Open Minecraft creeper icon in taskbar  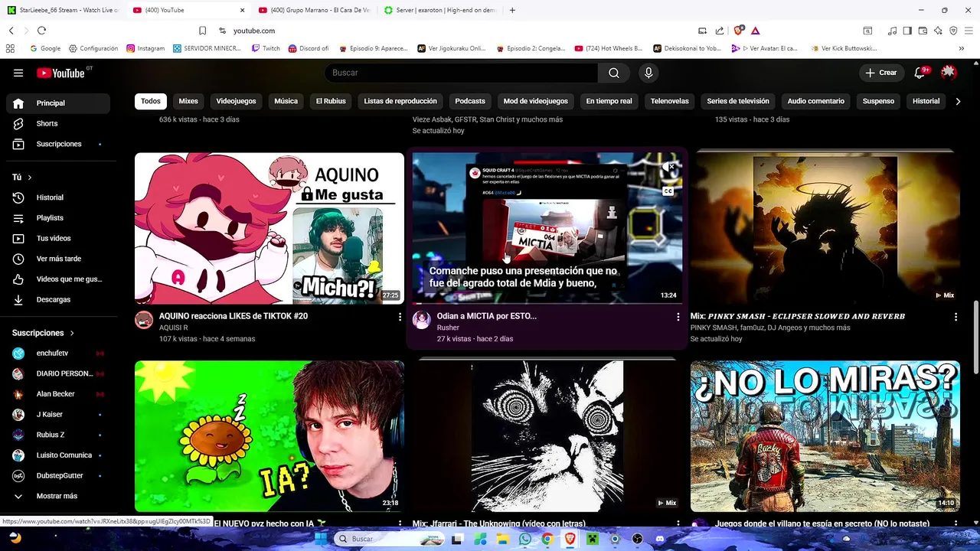point(592,539)
